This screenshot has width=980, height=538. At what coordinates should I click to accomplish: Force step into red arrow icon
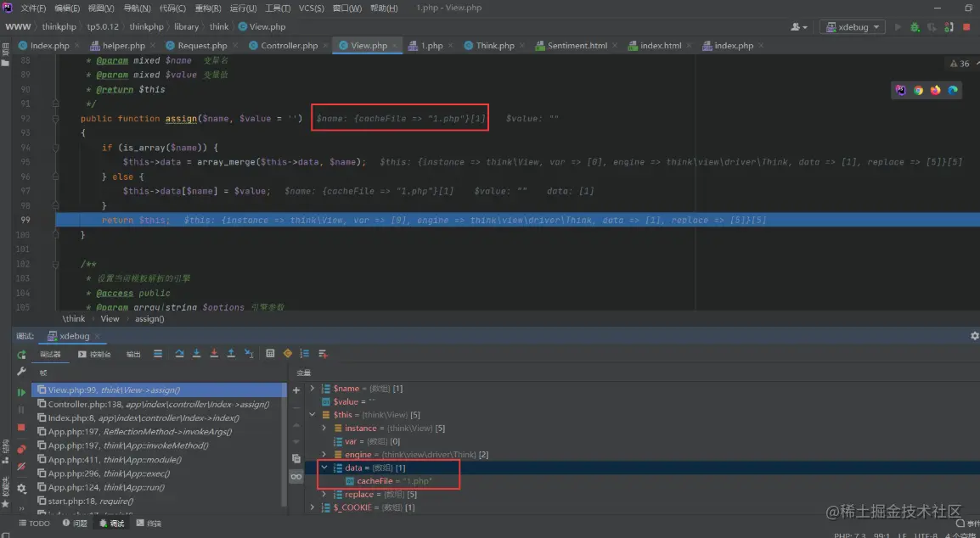coord(214,354)
